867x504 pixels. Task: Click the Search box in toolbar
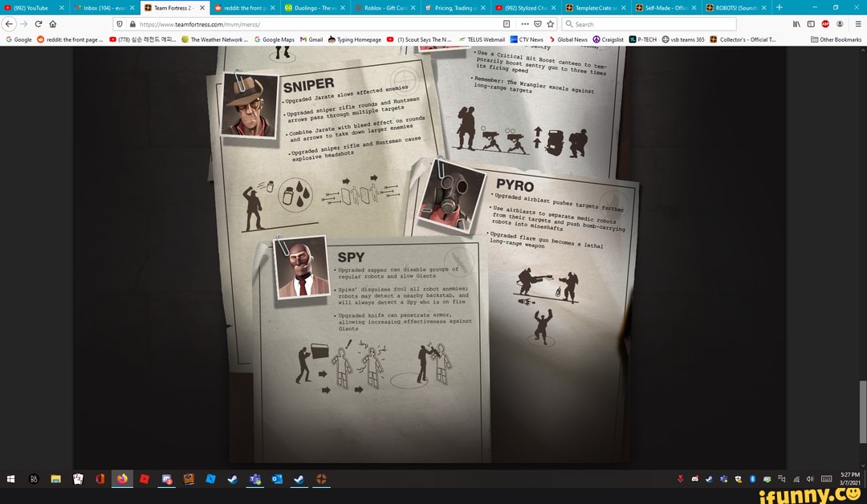[x=649, y=24]
